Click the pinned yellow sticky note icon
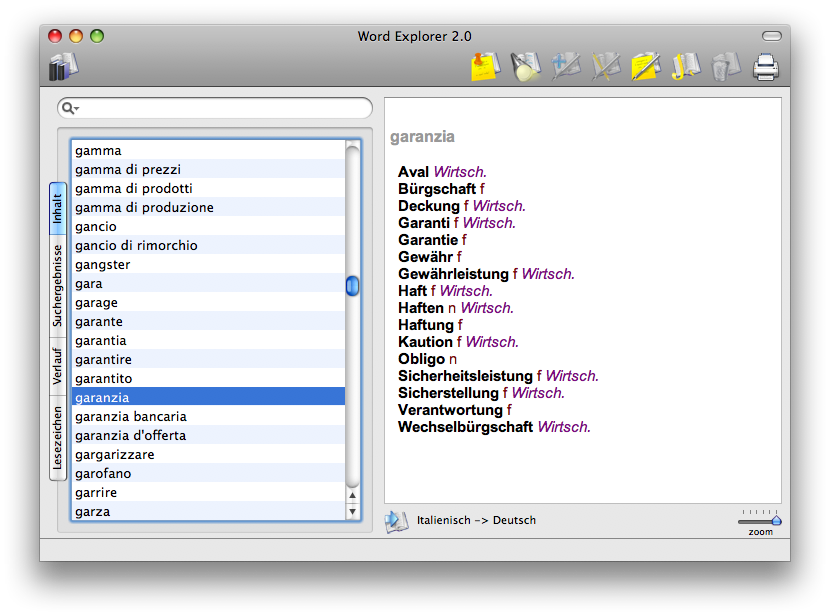This screenshot has width=830, height=616. tap(484, 67)
